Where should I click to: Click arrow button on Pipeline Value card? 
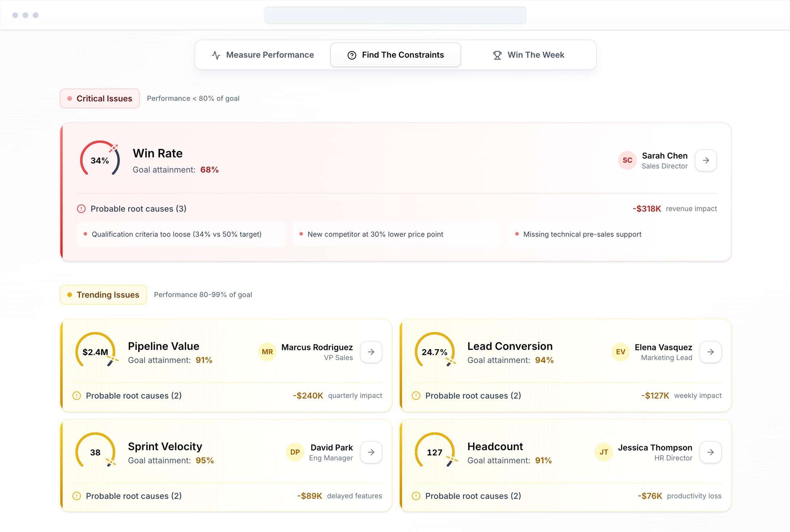(371, 352)
